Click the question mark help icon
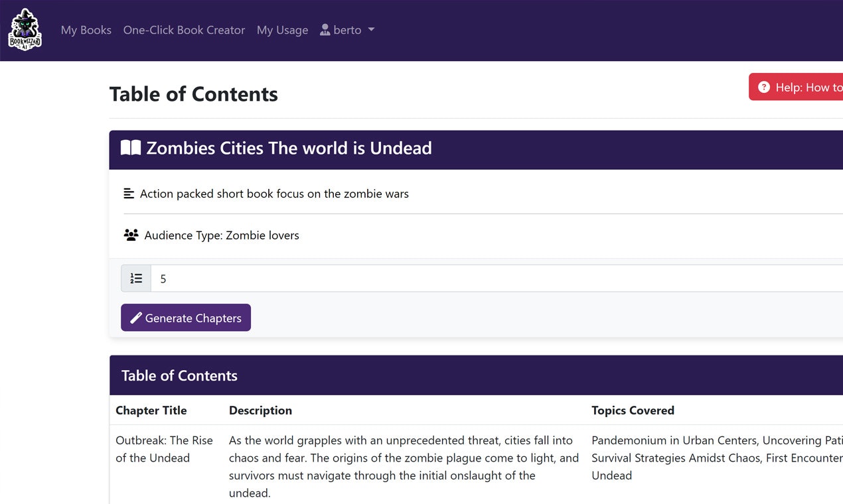Image resolution: width=843 pixels, height=504 pixels. [x=764, y=88]
